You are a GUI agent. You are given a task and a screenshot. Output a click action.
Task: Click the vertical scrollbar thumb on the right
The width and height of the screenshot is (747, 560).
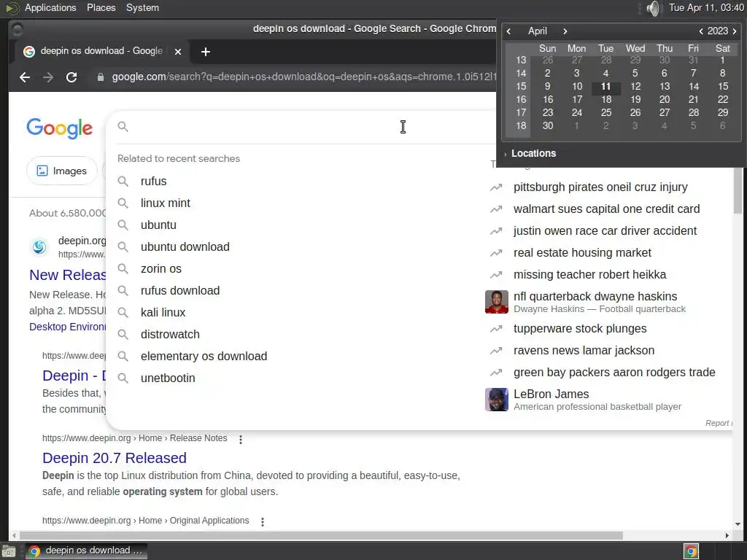738,190
